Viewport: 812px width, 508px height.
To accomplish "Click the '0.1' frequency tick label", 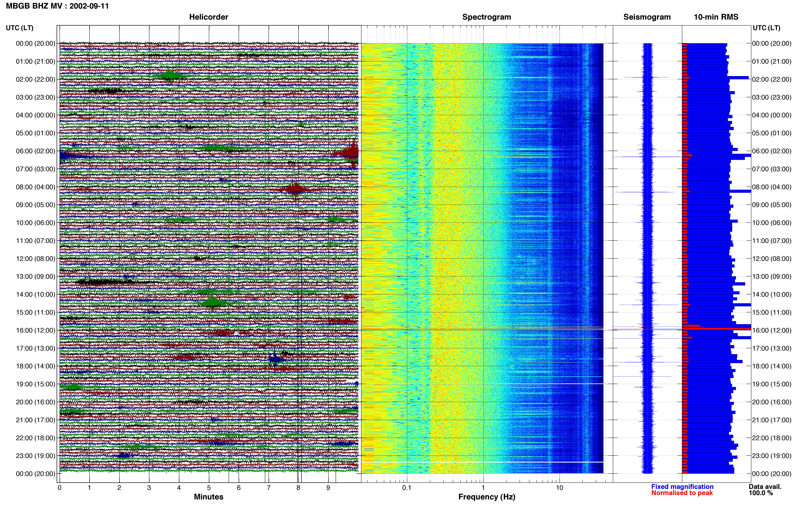I will pyautogui.click(x=407, y=488).
